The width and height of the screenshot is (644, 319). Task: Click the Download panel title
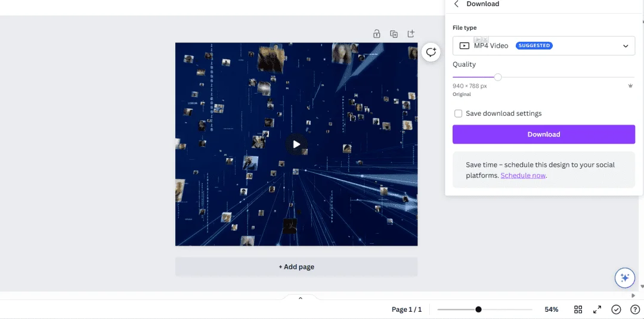coord(482,4)
